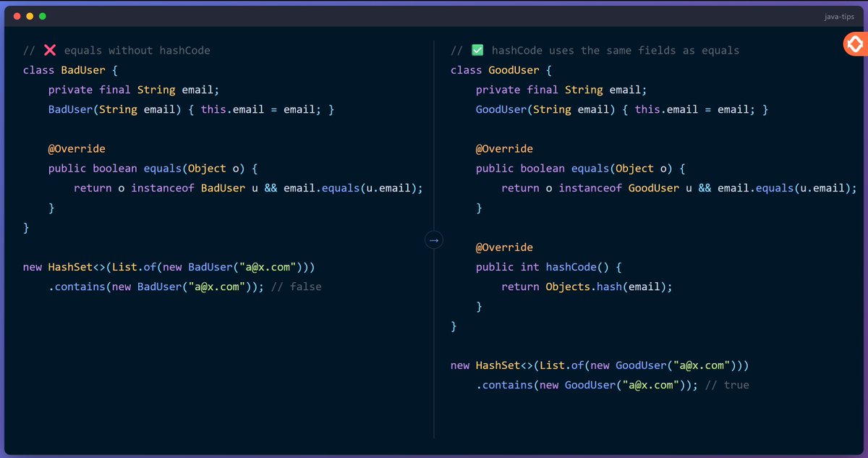Click the "@Override" above GoodUser equals
This screenshot has height=458, width=868.
pos(504,148)
